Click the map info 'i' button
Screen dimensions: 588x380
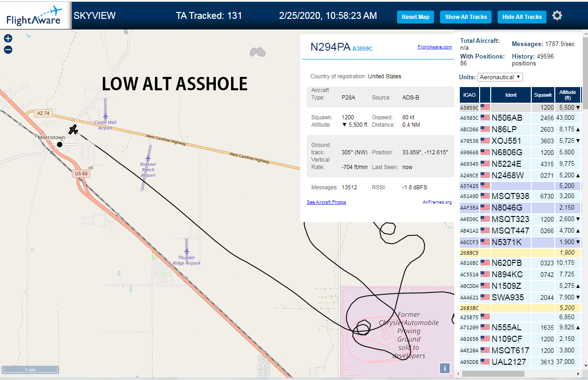click(445, 368)
